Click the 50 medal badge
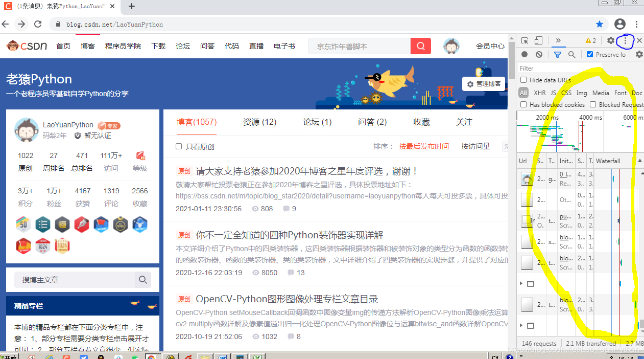This screenshot has width=644, height=359. click(23, 224)
